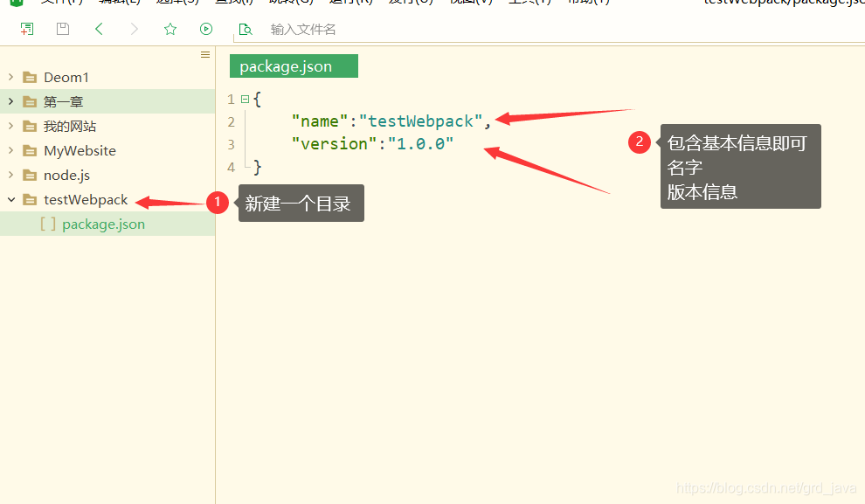Select the MyWebsite project name
The width and height of the screenshot is (865, 504).
tap(80, 150)
